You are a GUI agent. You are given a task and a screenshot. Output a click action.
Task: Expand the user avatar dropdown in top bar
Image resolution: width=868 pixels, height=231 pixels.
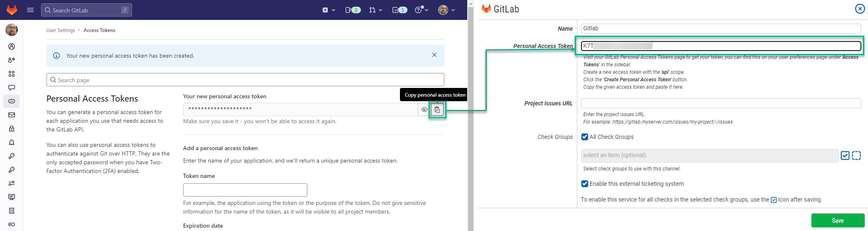coord(447,10)
